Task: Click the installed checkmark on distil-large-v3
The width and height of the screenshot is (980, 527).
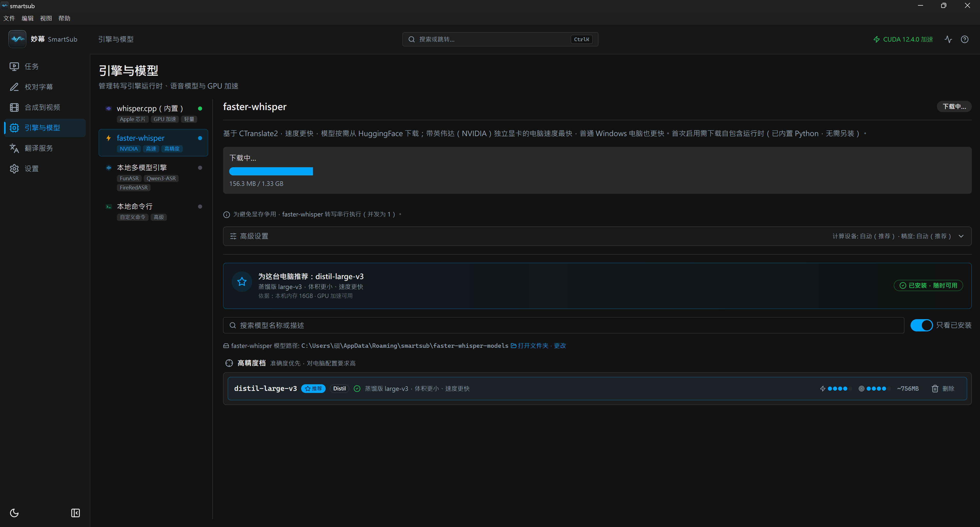Action: [x=357, y=389]
